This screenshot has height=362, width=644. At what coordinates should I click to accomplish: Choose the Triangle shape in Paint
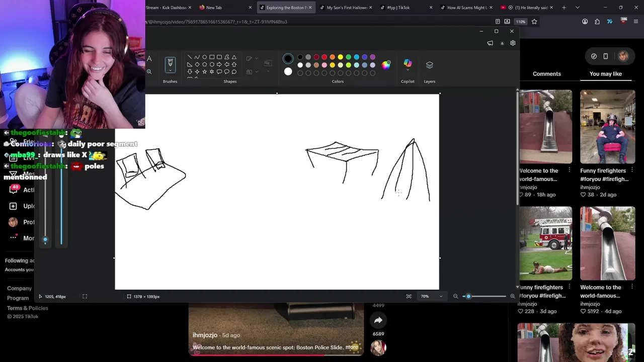(x=234, y=57)
